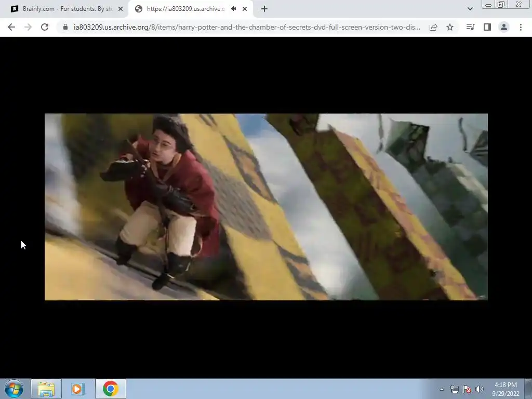
Task: Open the media controls icon
Action: tap(470, 27)
